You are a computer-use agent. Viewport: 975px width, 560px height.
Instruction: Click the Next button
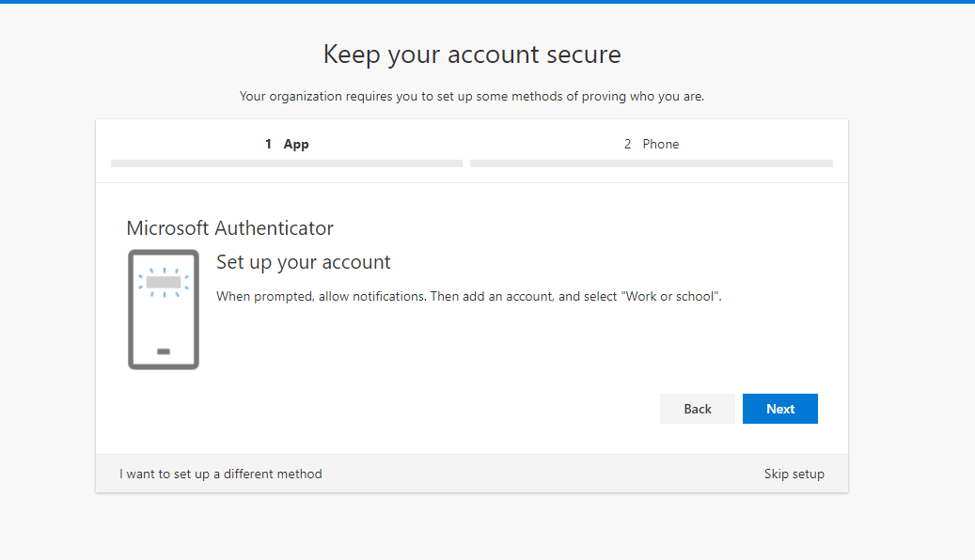tap(779, 409)
